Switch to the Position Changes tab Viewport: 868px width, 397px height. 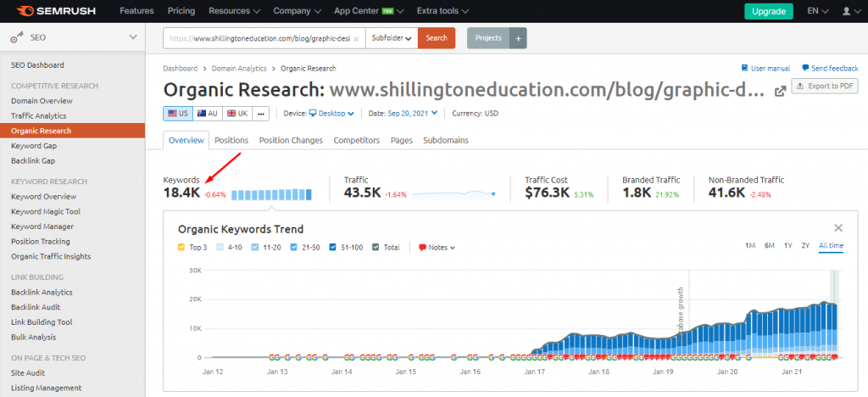click(x=291, y=140)
